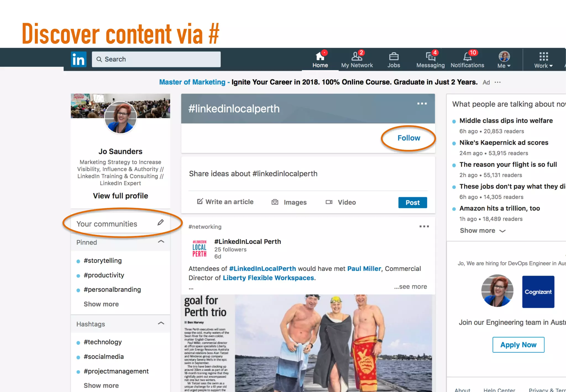
Task: Open #productivity pinned hashtag
Action: 104,275
